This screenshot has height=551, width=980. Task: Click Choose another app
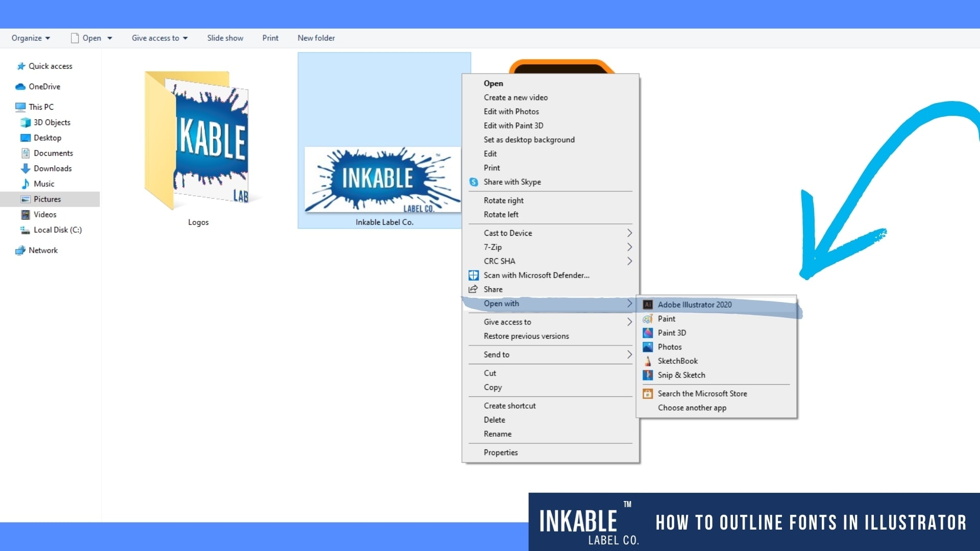pyautogui.click(x=692, y=408)
